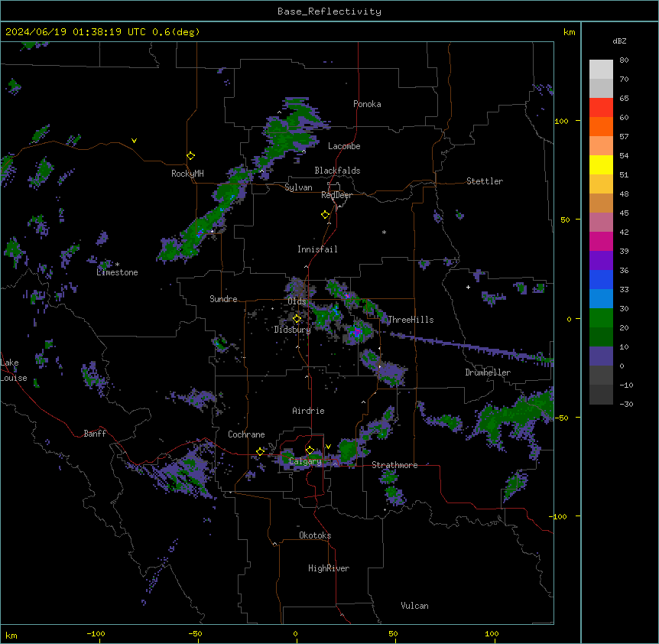Click the Sylvan label
This screenshot has height=644, width=659.
click(x=298, y=187)
